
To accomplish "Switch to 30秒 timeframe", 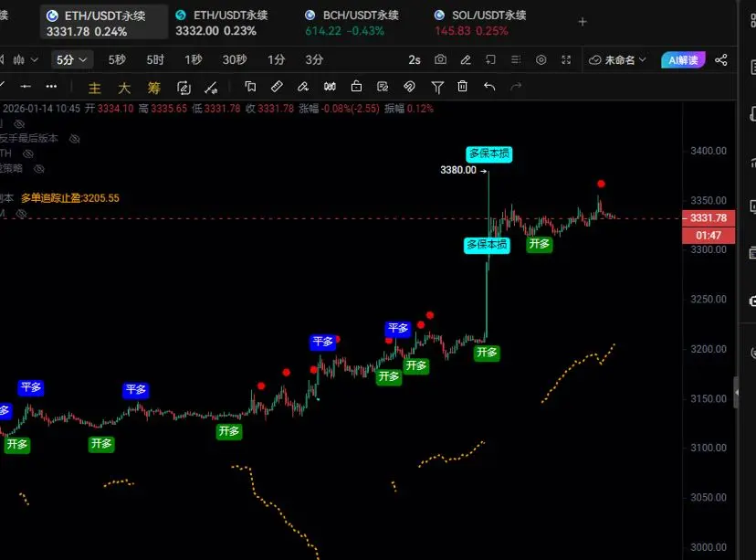I will [x=235, y=59].
